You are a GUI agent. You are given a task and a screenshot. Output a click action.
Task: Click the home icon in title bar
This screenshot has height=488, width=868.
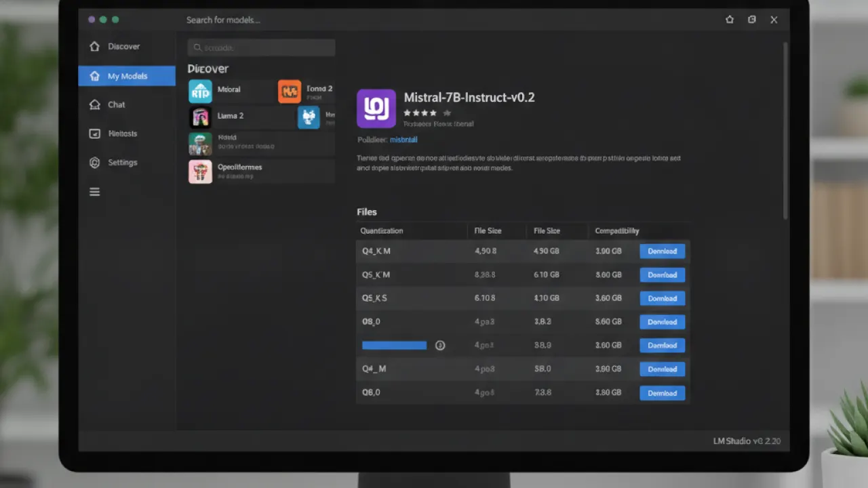coord(730,20)
